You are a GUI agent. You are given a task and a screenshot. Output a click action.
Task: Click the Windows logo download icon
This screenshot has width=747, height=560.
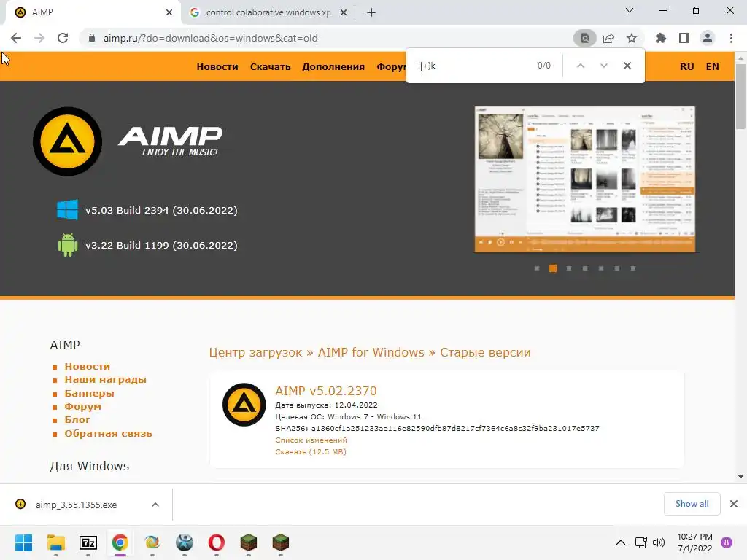(68, 210)
